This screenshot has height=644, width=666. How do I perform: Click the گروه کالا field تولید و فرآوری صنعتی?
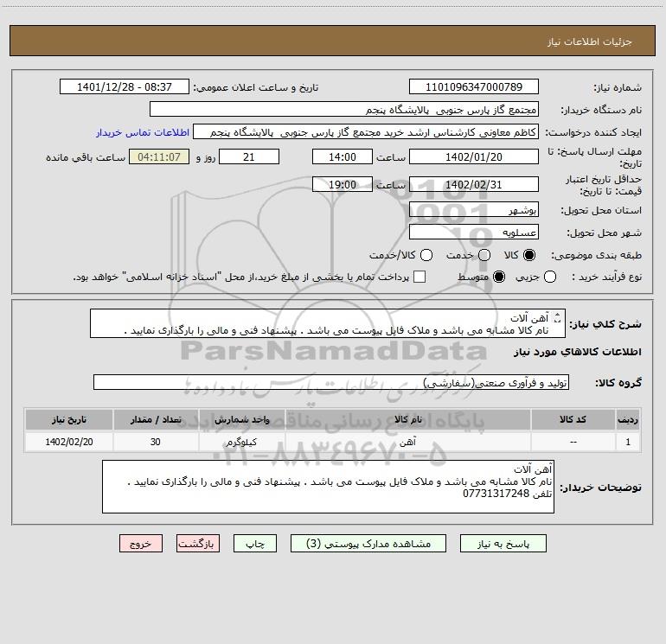tap(331, 382)
